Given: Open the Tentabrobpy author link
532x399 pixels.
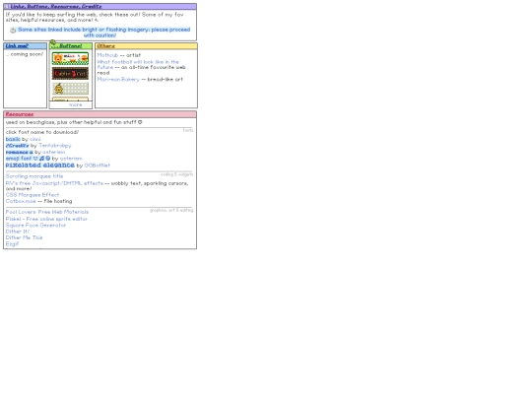Looking at the screenshot, I should click(x=55, y=146).
